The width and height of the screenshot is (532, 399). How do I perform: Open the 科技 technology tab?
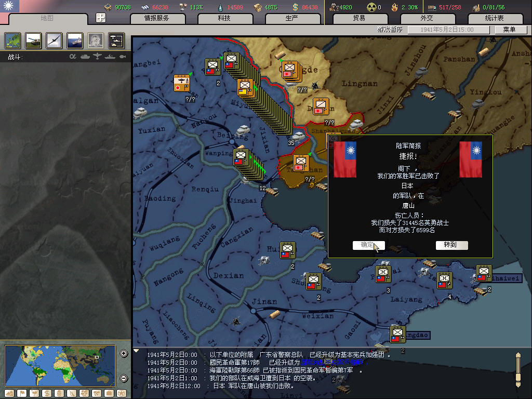click(x=224, y=19)
